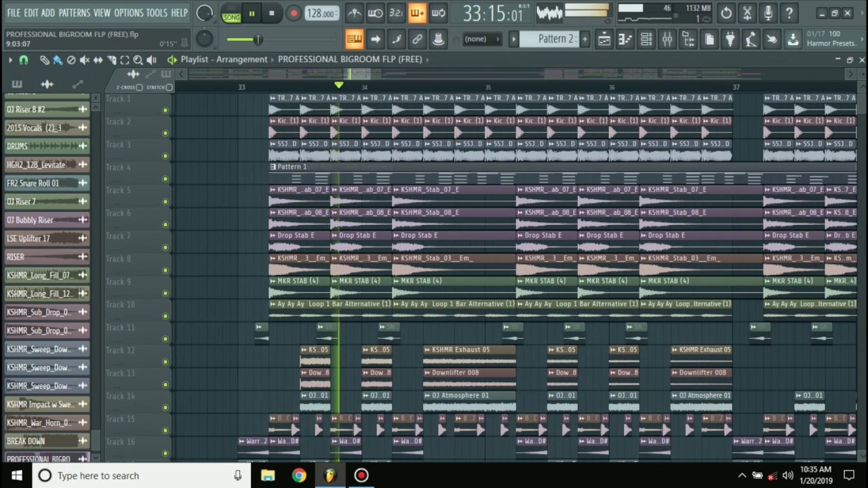Viewport: 868px width, 488px height.
Task: Open the Plugin picker plug icon
Action: click(x=730, y=39)
